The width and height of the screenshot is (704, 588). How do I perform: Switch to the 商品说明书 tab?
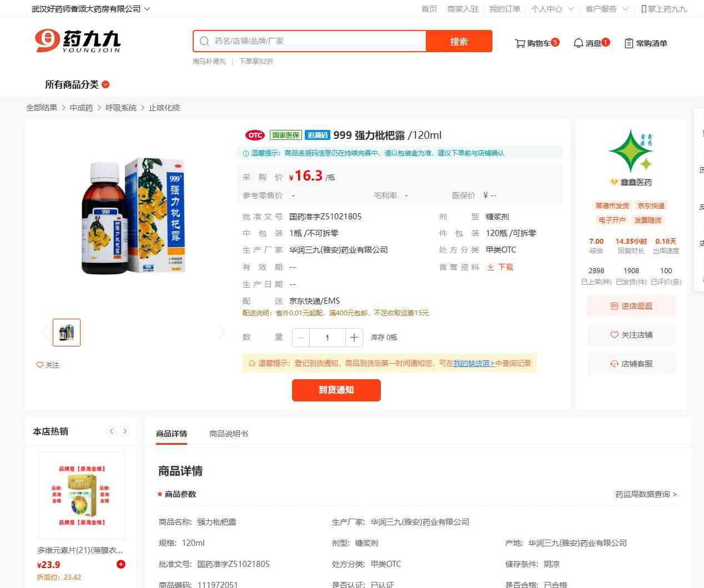coord(229,434)
